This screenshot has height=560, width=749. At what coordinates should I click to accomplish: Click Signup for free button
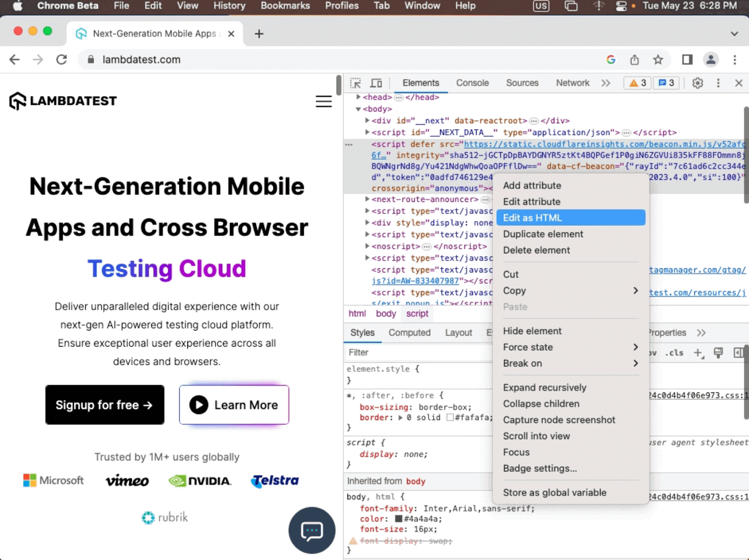105,405
